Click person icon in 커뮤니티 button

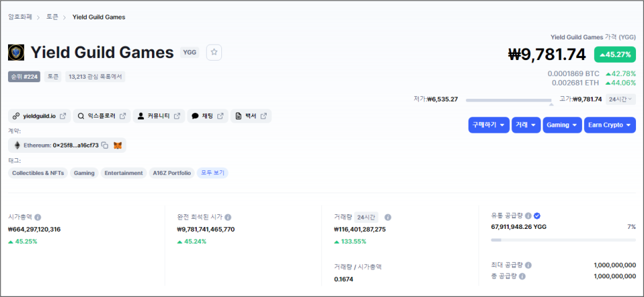point(141,116)
